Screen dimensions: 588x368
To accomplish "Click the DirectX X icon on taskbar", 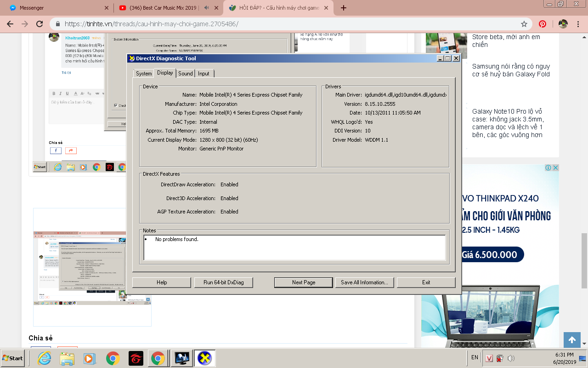I will click(x=204, y=358).
